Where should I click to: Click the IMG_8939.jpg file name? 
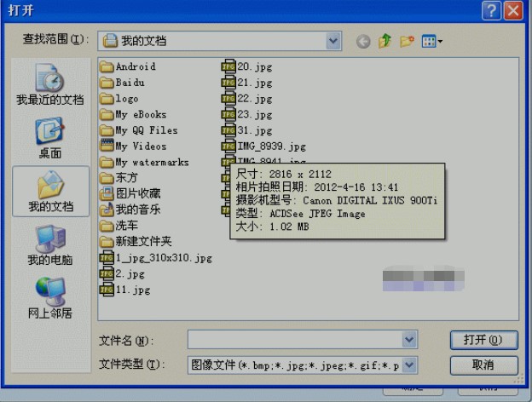(271, 146)
